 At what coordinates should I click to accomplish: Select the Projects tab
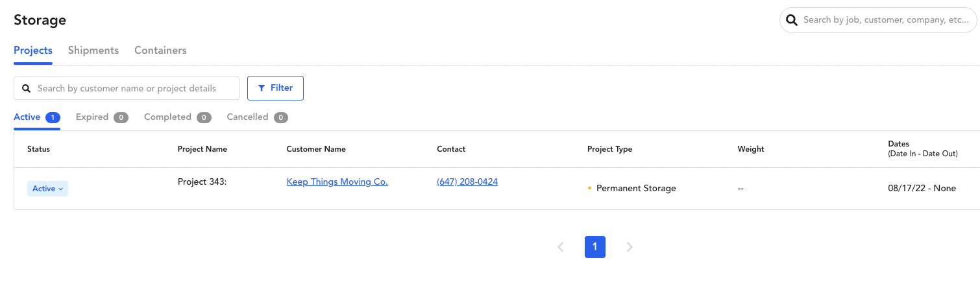tap(33, 51)
